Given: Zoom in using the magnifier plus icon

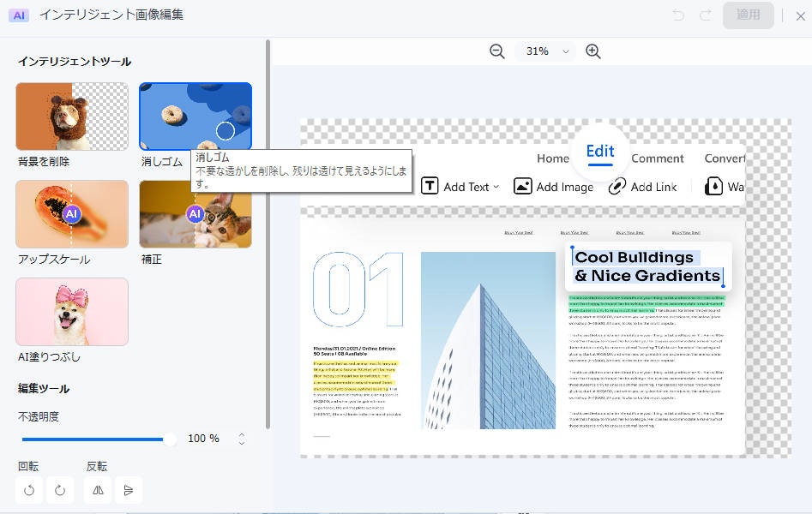Looking at the screenshot, I should (592, 51).
